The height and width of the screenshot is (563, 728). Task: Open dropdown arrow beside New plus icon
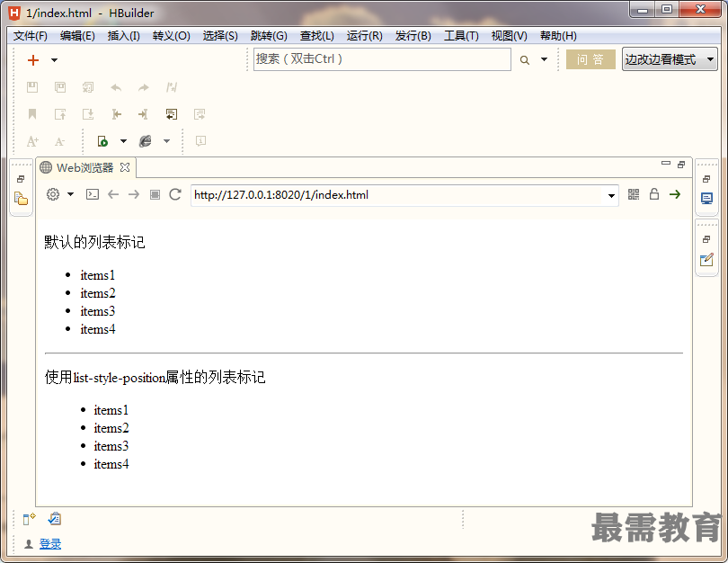click(54, 60)
